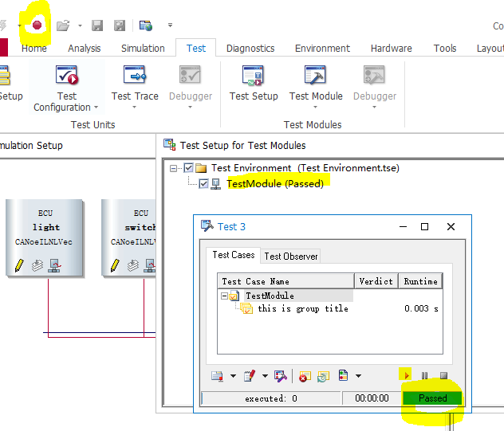Collapse the Test Environment tree node
Screen dimensions: 504x431
coord(173,168)
